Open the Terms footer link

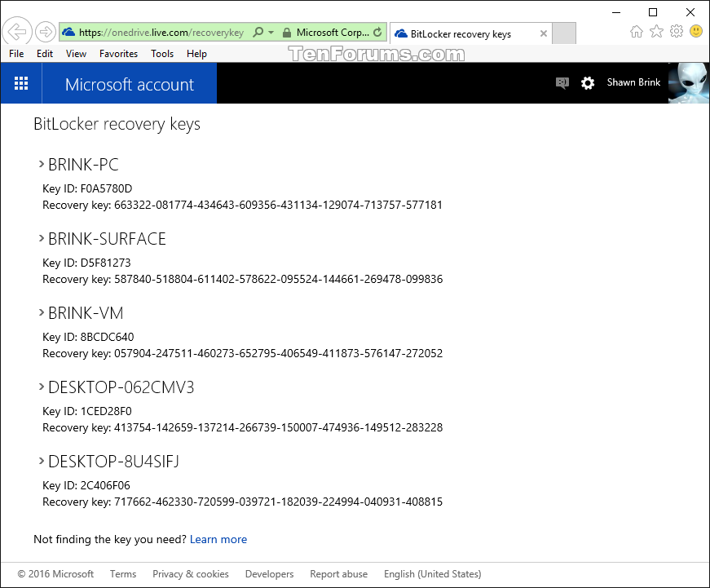[x=123, y=574]
